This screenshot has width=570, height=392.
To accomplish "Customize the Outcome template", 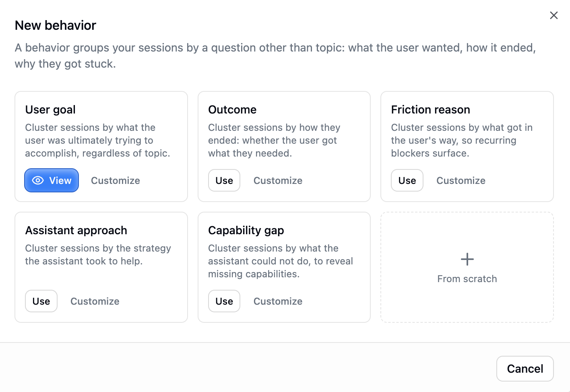I will [x=278, y=181].
